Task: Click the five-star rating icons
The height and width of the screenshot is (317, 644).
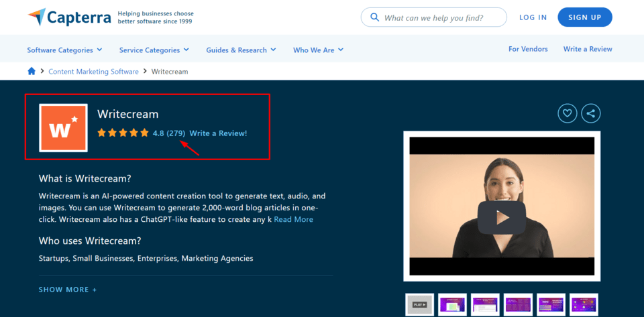Action: pos(123,133)
